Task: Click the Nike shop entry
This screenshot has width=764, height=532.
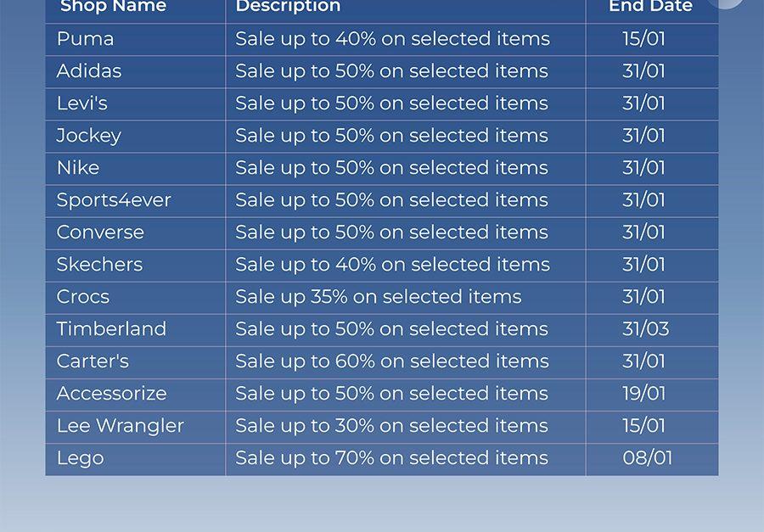Action: tap(78, 168)
